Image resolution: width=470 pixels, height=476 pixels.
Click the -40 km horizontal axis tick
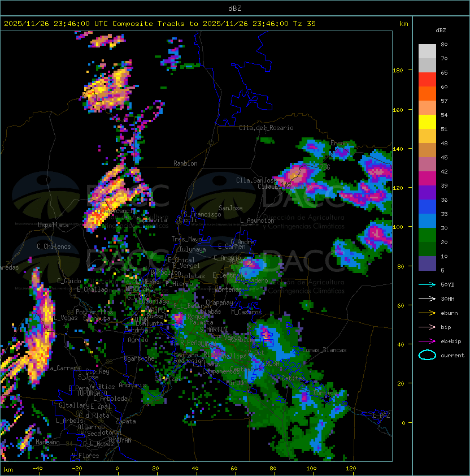pos(38,469)
